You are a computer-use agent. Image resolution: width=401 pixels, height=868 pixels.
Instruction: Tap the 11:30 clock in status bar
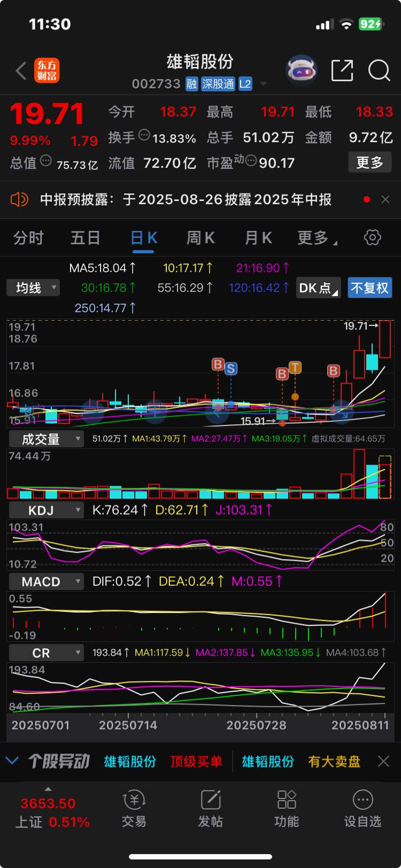(50, 24)
